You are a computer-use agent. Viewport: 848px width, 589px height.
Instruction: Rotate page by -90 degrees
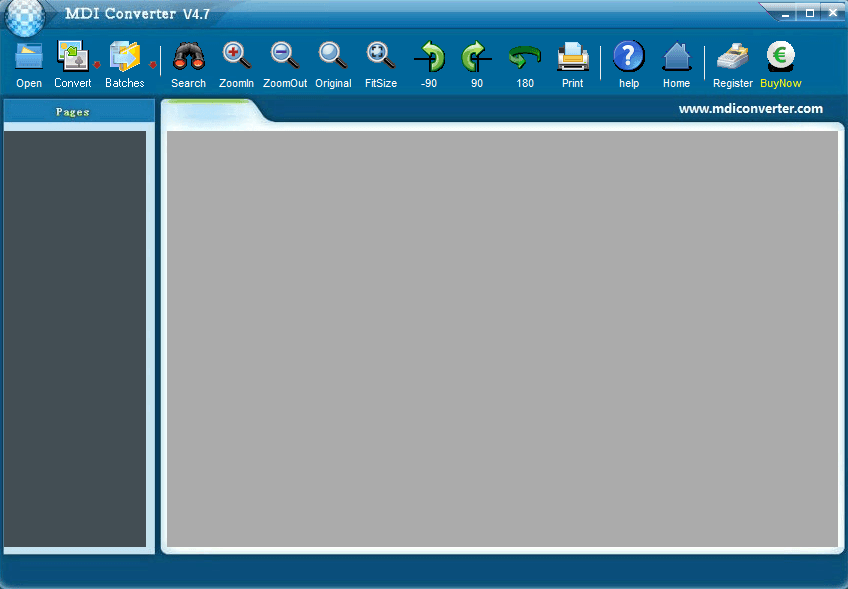(x=429, y=58)
